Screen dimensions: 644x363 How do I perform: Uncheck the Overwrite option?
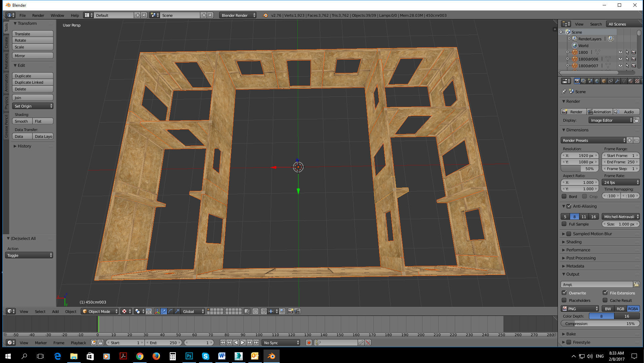tap(564, 293)
